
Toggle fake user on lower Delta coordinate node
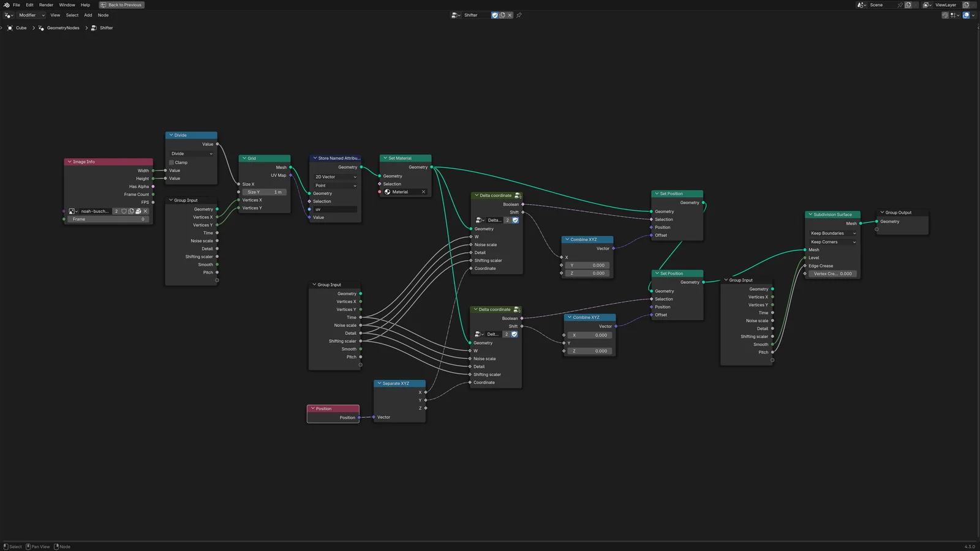514,334
